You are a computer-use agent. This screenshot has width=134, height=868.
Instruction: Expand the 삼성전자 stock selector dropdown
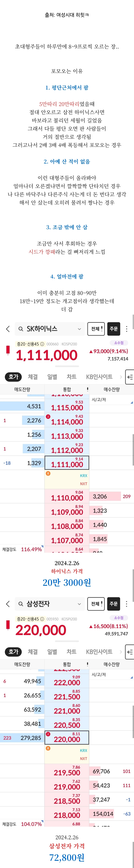point(79,604)
